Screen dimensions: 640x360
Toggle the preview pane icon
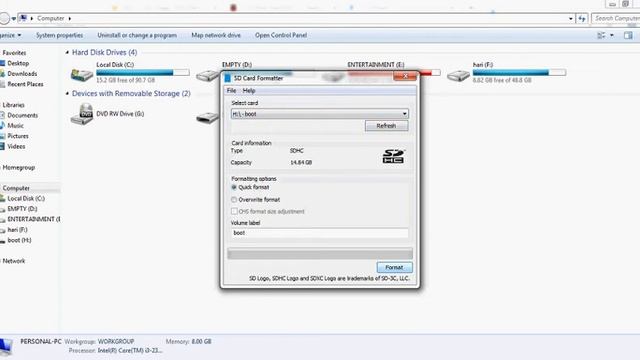(x=628, y=36)
